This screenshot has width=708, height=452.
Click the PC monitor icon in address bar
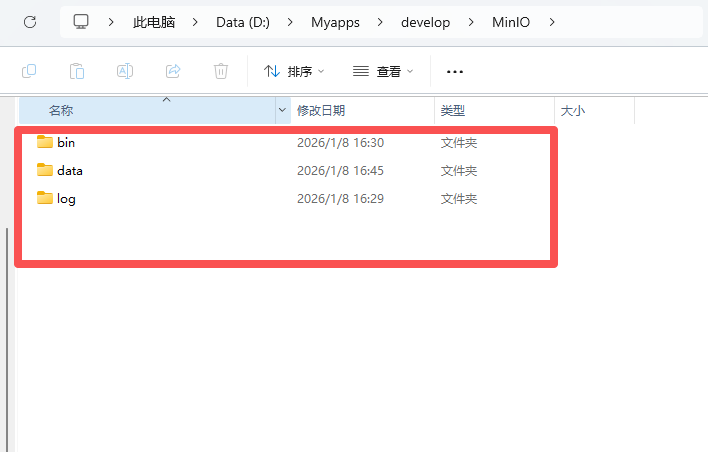81,22
